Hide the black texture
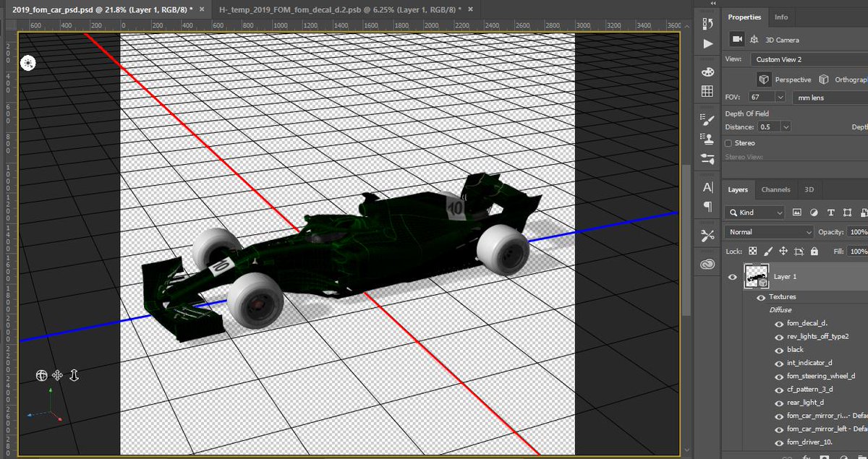This screenshot has width=868, height=459. click(x=779, y=350)
